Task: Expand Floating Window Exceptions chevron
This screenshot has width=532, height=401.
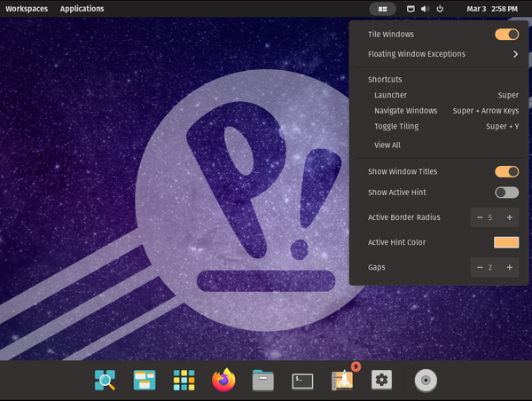Action: tap(515, 54)
